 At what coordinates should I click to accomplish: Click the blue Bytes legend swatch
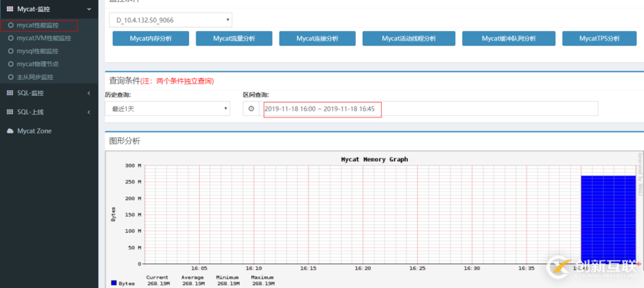114,283
